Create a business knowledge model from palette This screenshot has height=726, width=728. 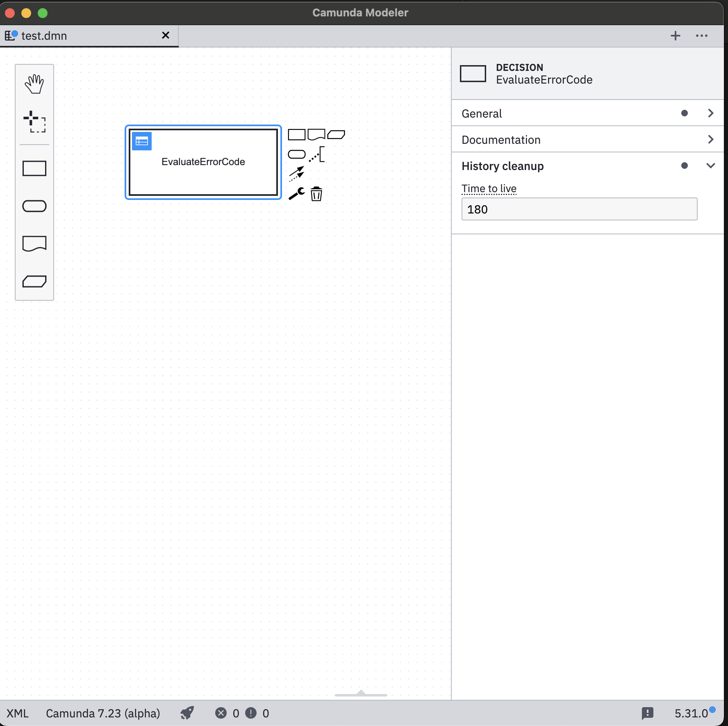tap(34, 281)
